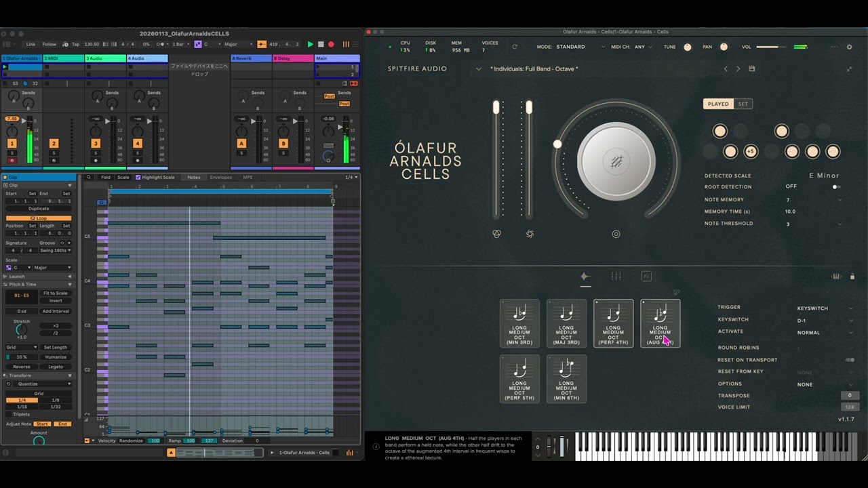The width and height of the screenshot is (868, 488).
Task: Select the Notes tab in clip editor
Action: point(194,178)
